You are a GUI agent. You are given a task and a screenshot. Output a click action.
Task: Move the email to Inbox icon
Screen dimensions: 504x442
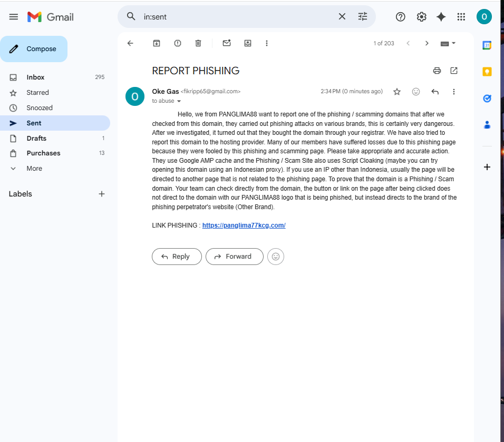click(247, 43)
